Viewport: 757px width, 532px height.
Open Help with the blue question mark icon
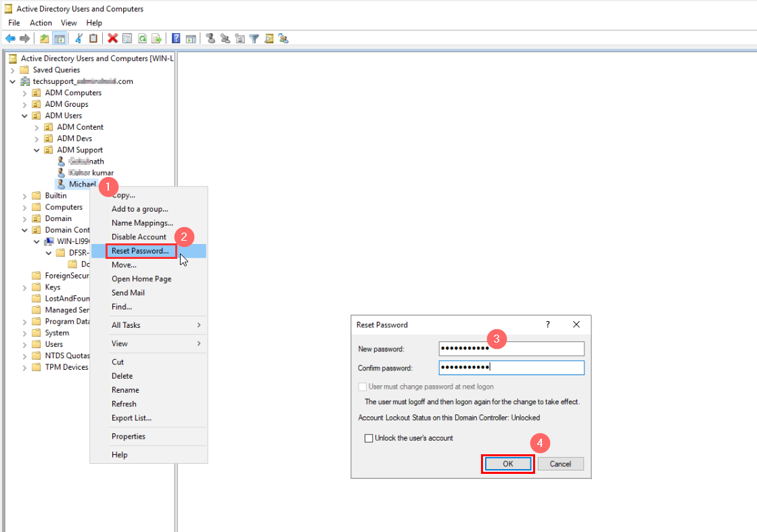coord(176,38)
